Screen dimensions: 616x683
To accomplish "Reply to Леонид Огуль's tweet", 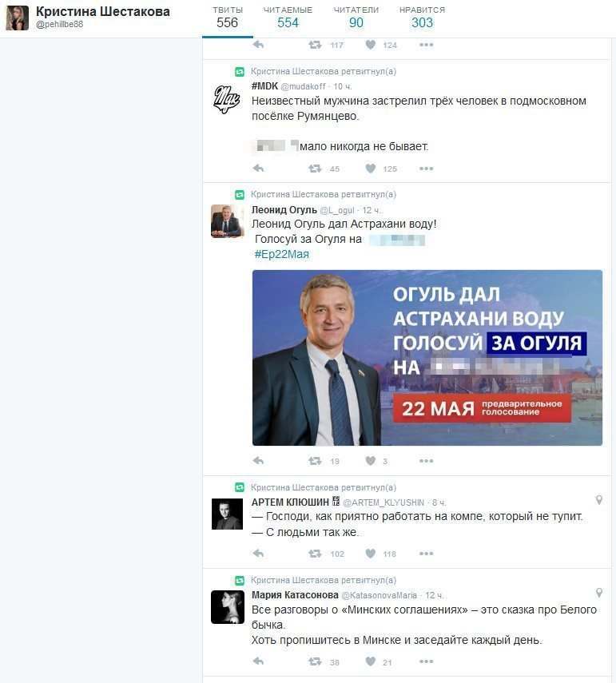I will 258,460.
